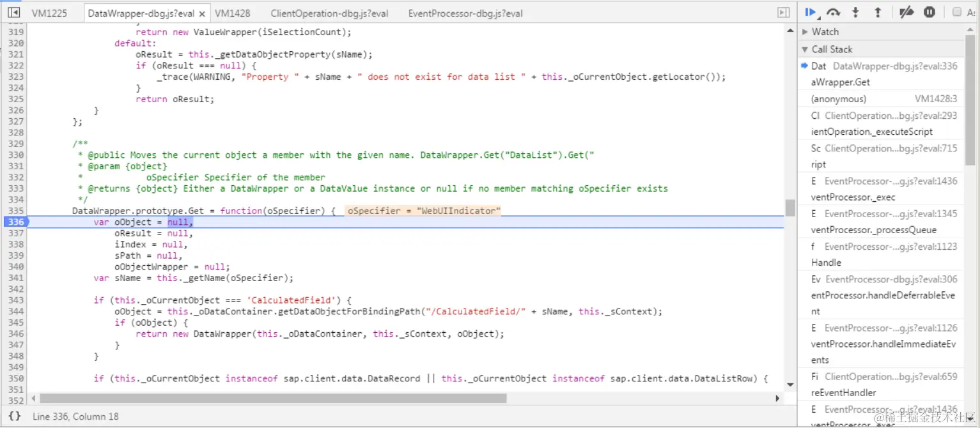Click line number 343 in the gutter
This screenshot has width=980, height=428.
point(16,300)
